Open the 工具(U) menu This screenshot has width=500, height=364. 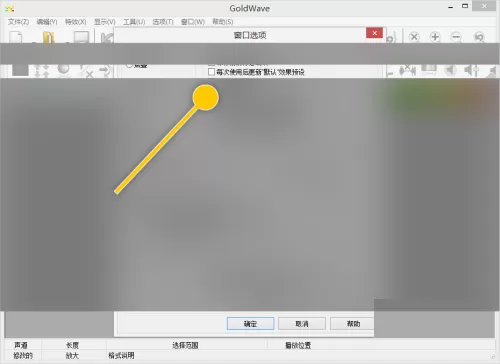[134, 22]
